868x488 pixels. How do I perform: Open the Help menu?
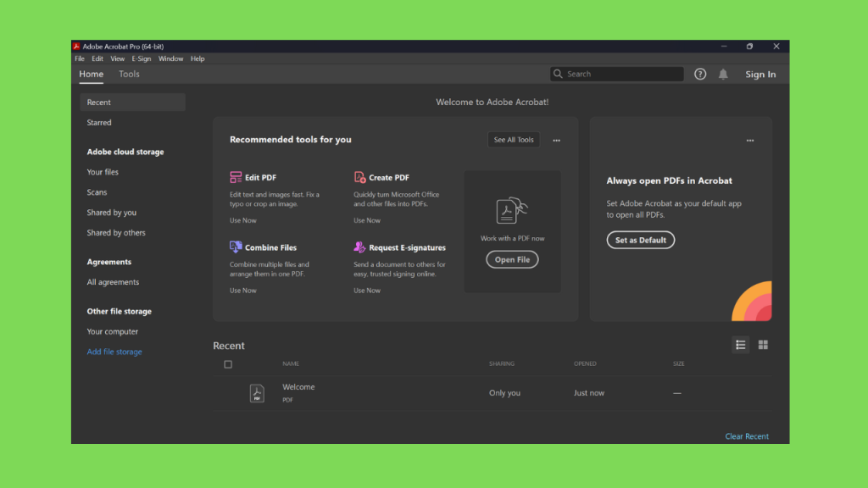pos(198,58)
